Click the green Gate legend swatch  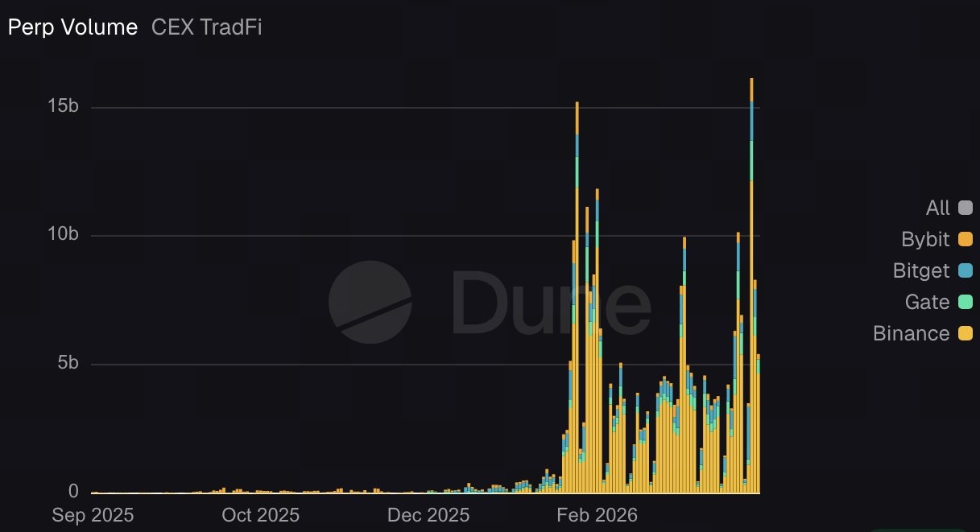pos(965,303)
